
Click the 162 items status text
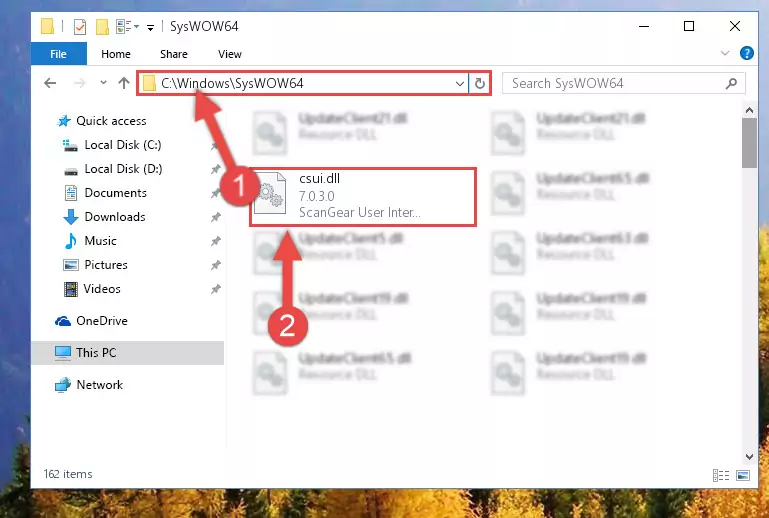(x=68, y=474)
